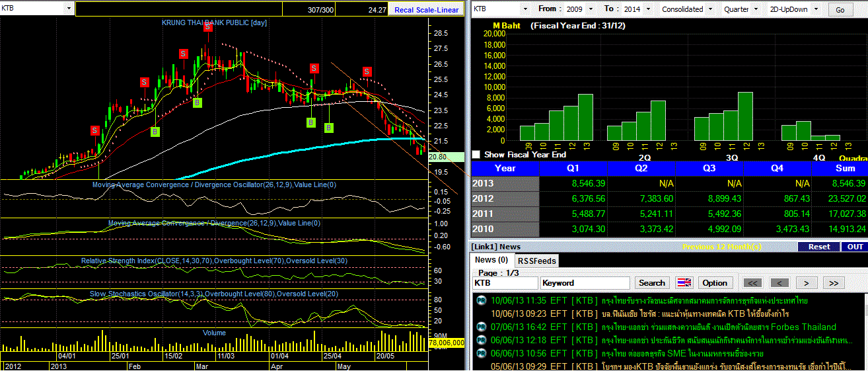The height and width of the screenshot is (373, 868).
Task: Click the Year column header
Action: tap(505, 168)
